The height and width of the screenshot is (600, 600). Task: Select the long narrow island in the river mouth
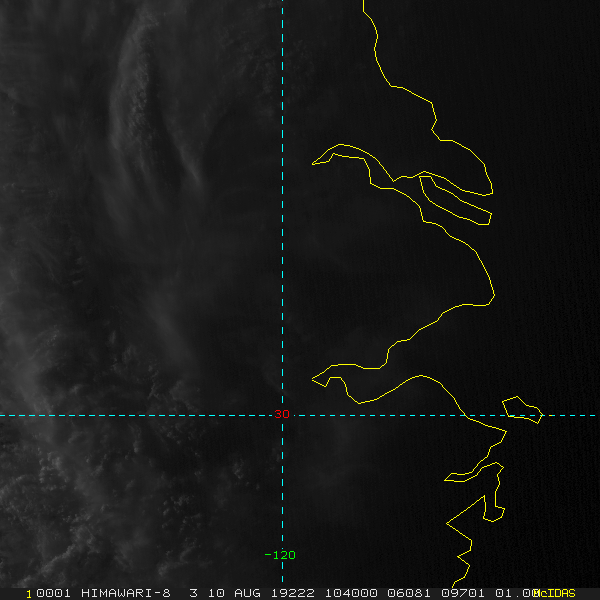click(455, 200)
